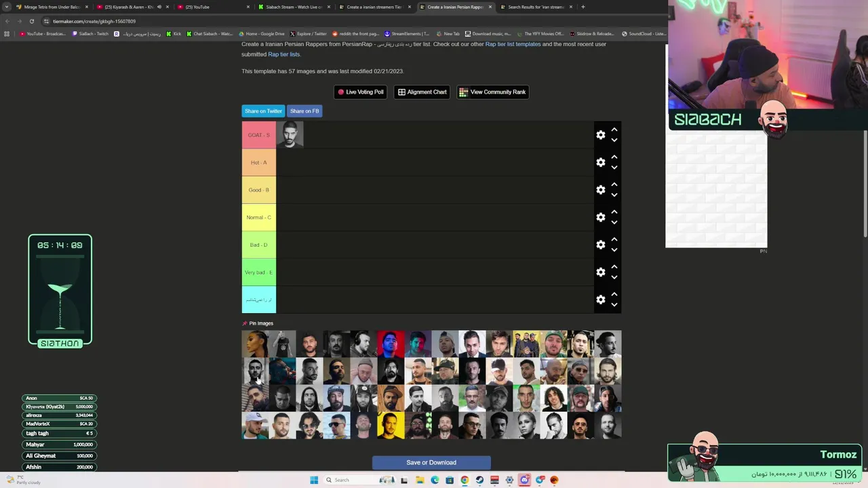Click Save or Download button
Viewport: 868px width, 488px height.
[x=431, y=463]
